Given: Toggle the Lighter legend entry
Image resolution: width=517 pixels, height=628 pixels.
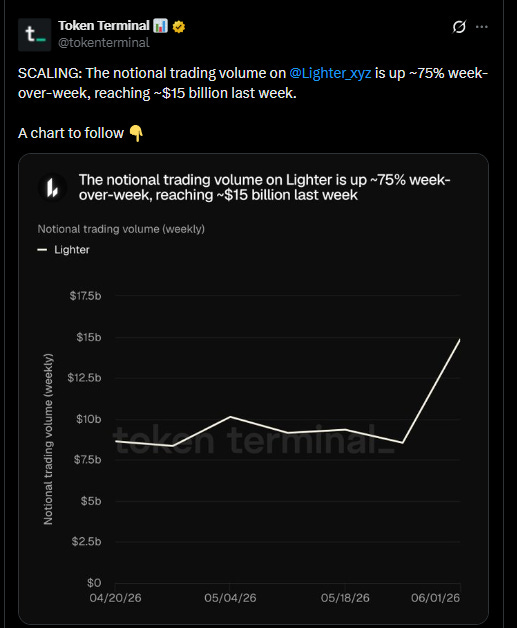Looking at the screenshot, I should [x=63, y=250].
